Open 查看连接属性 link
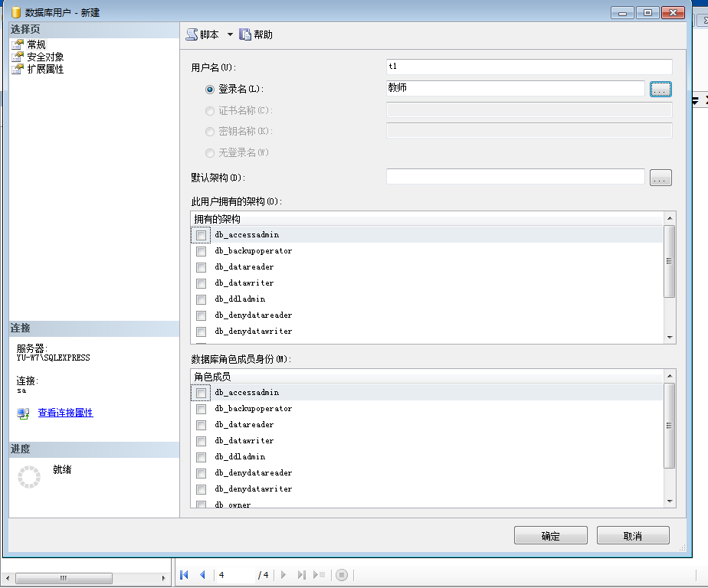The width and height of the screenshot is (708, 588). click(x=65, y=413)
